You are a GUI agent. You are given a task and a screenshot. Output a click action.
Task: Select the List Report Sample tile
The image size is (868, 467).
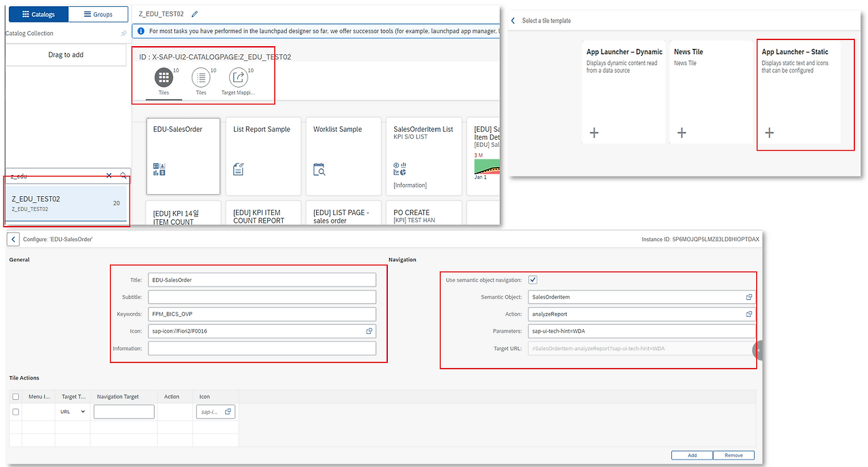pyautogui.click(x=264, y=157)
